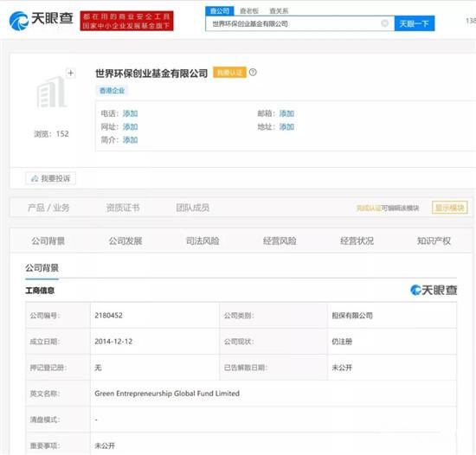
Task: Open the help question mark icon
Action: click(253, 73)
